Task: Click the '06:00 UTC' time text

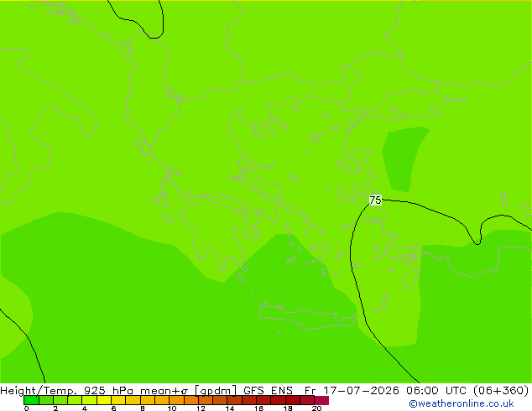Action: click(437, 390)
